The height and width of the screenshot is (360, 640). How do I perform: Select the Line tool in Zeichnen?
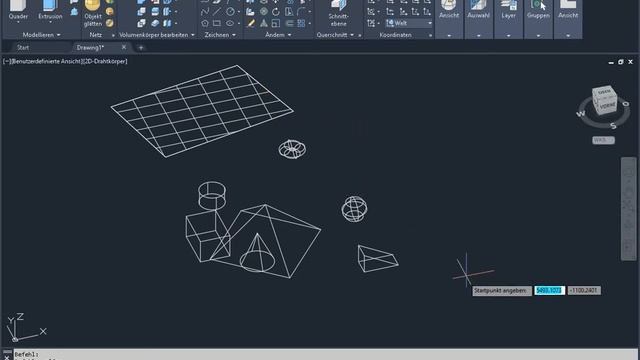click(x=217, y=12)
